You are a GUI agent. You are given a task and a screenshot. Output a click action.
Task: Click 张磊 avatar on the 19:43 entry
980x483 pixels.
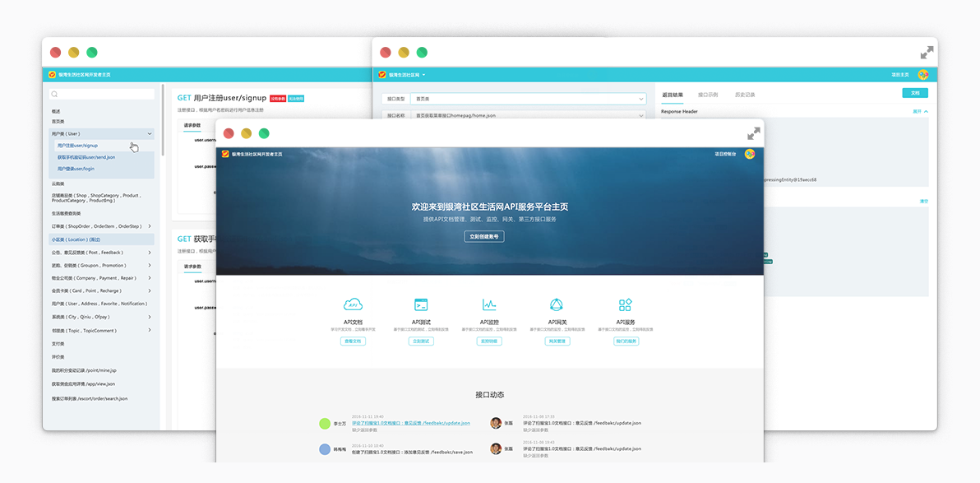click(497, 448)
